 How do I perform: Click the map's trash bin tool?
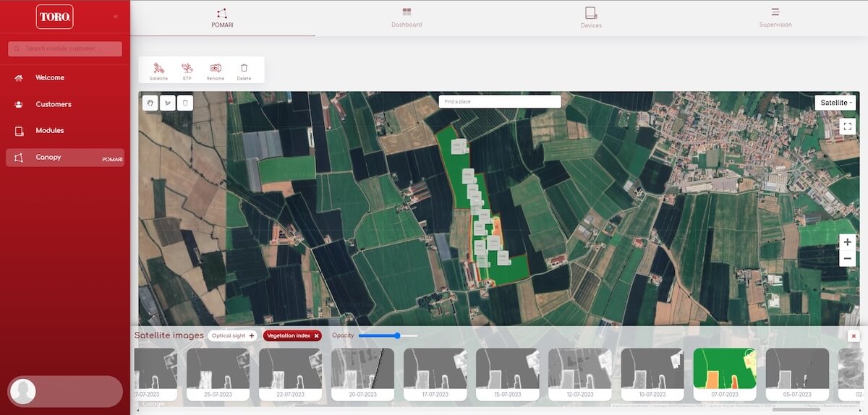[x=185, y=103]
